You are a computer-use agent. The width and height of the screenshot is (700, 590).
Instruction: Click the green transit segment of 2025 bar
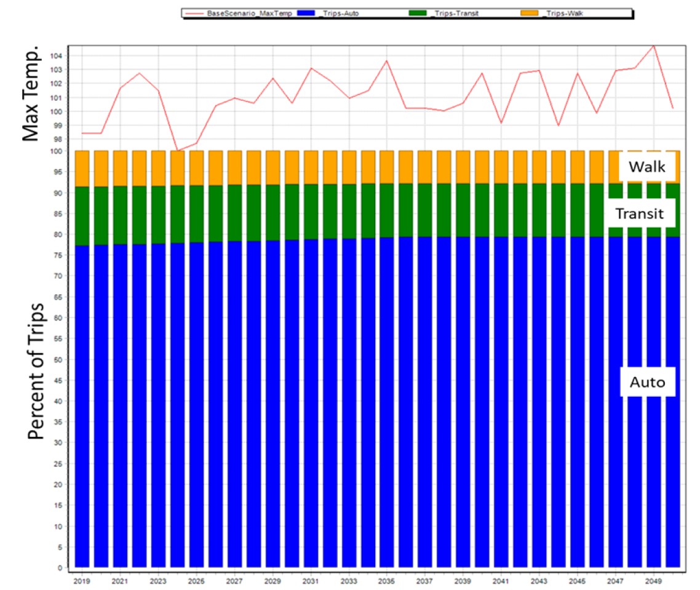[196, 213]
